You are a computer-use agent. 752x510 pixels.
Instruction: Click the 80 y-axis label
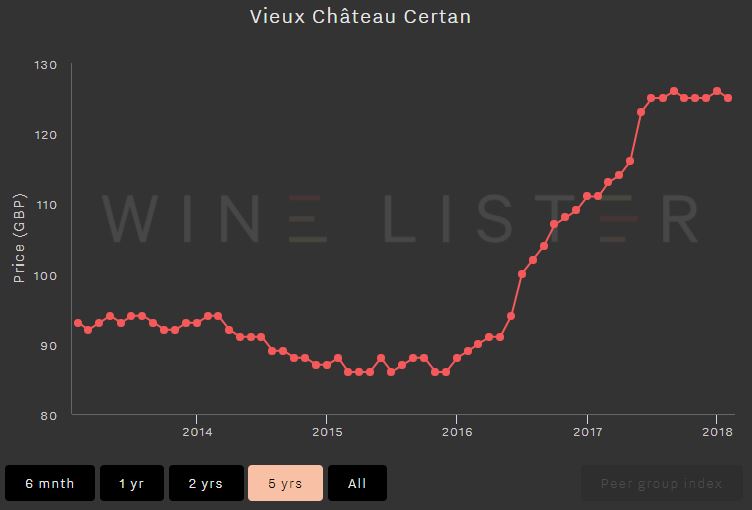click(x=48, y=415)
